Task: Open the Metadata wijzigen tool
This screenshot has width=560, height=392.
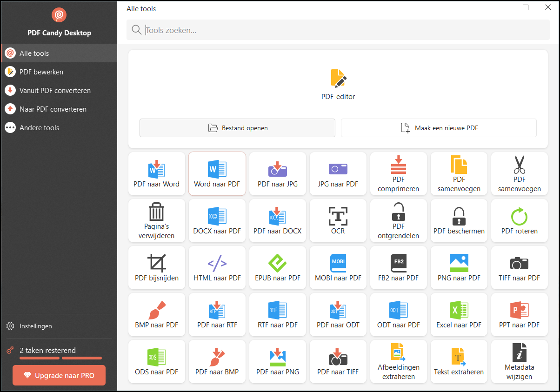Action: coord(520,361)
